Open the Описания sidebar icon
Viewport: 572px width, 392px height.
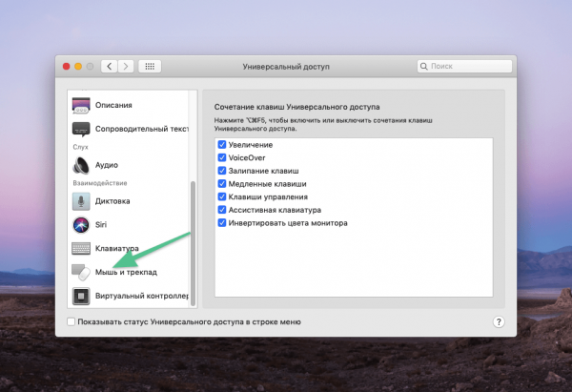(x=81, y=105)
